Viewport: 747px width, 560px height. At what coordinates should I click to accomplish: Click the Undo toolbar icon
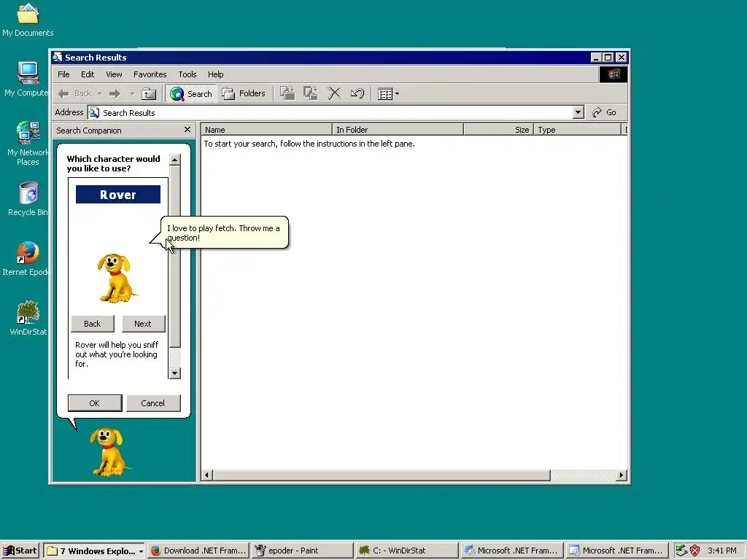click(x=357, y=93)
